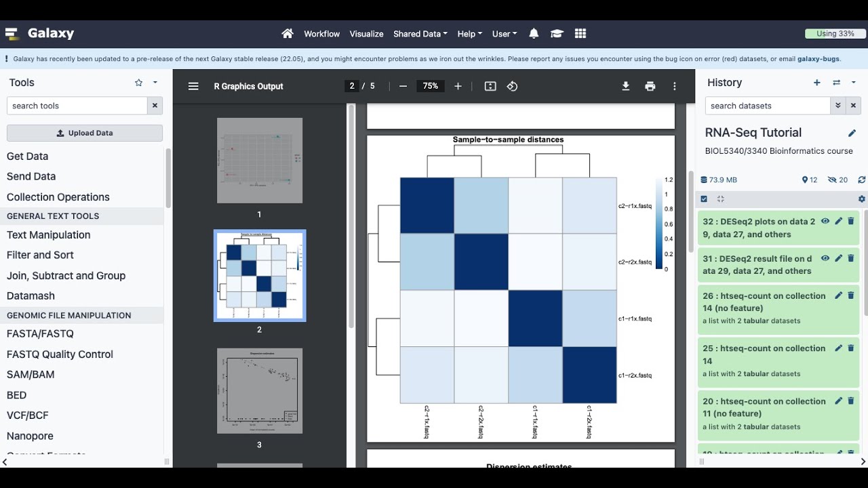
Task: Open the graduation cap tutorial icon
Action: (557, 33)
